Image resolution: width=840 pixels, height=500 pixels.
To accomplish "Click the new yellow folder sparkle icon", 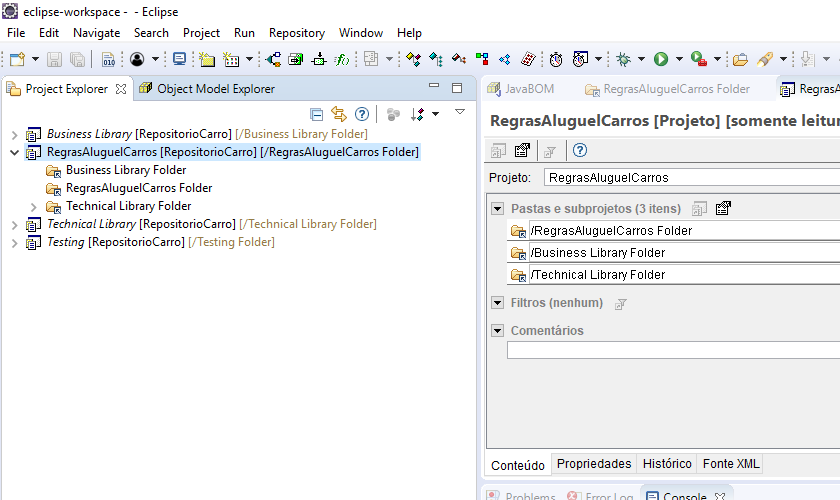I will pos(207,59).
